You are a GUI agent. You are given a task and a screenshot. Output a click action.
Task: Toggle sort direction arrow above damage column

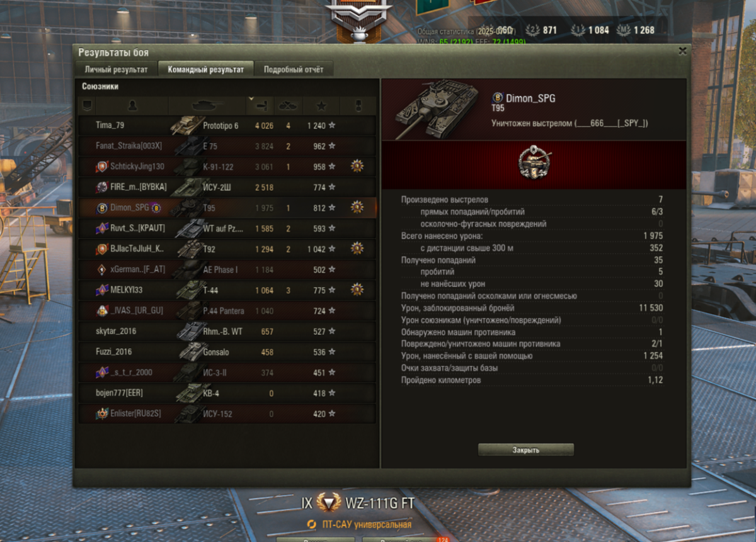[x=251, y=99]
